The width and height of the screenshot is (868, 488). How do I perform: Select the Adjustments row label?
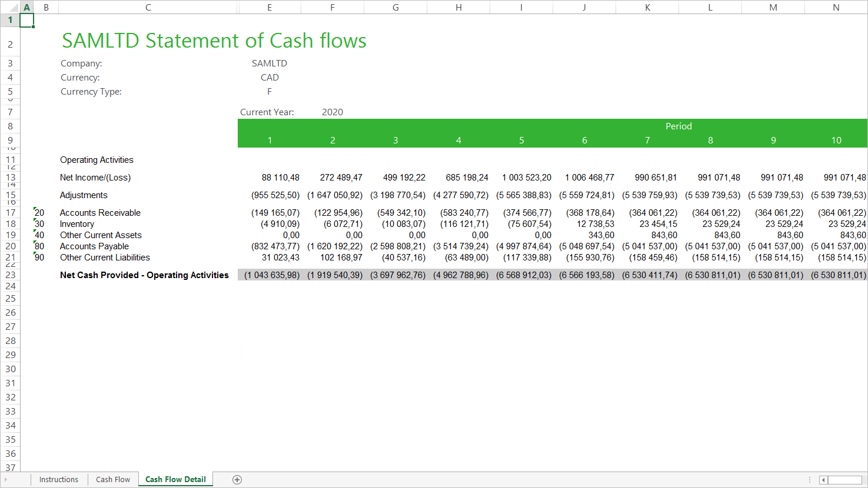84,195
